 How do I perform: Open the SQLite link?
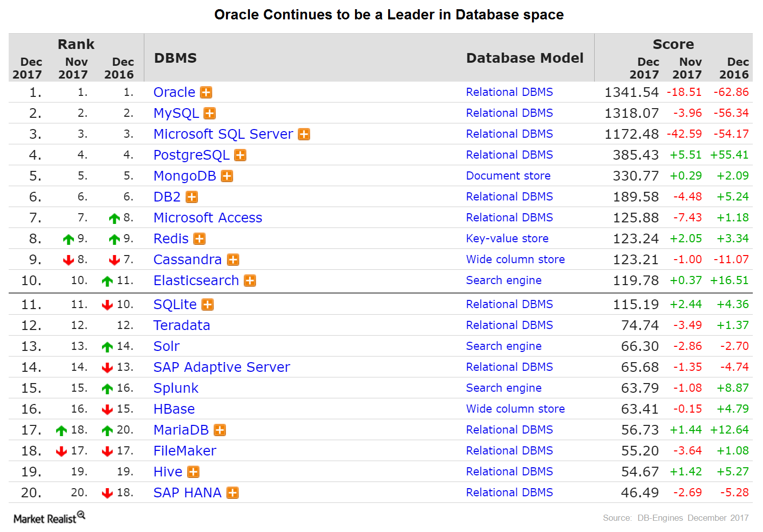(x=175, y=305)
